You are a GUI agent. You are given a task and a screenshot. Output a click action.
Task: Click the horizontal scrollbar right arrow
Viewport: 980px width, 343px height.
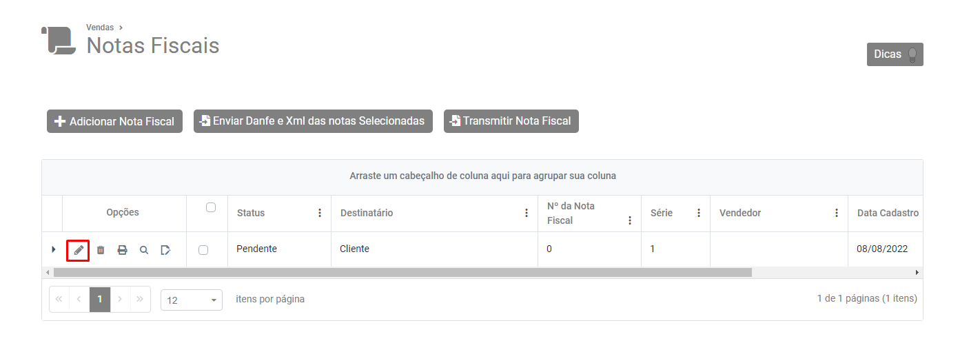[x=917, y=273]
